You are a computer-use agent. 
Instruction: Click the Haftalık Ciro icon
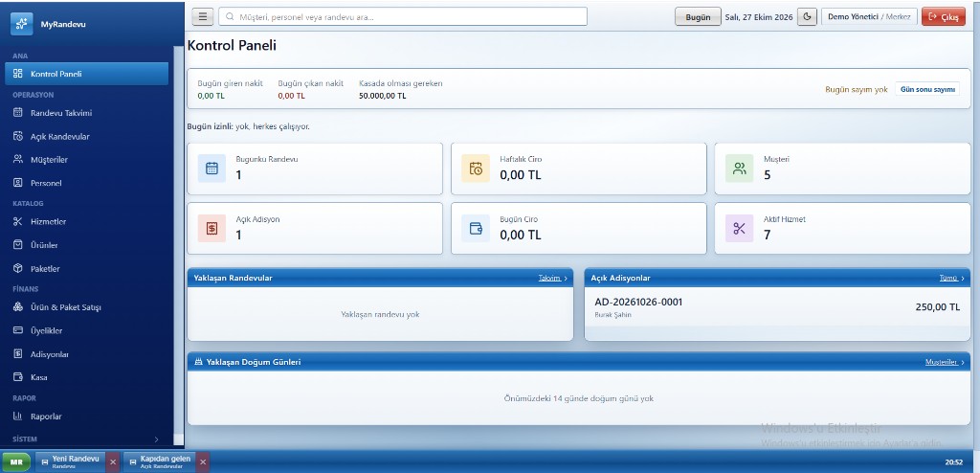(x=476, y=169)
